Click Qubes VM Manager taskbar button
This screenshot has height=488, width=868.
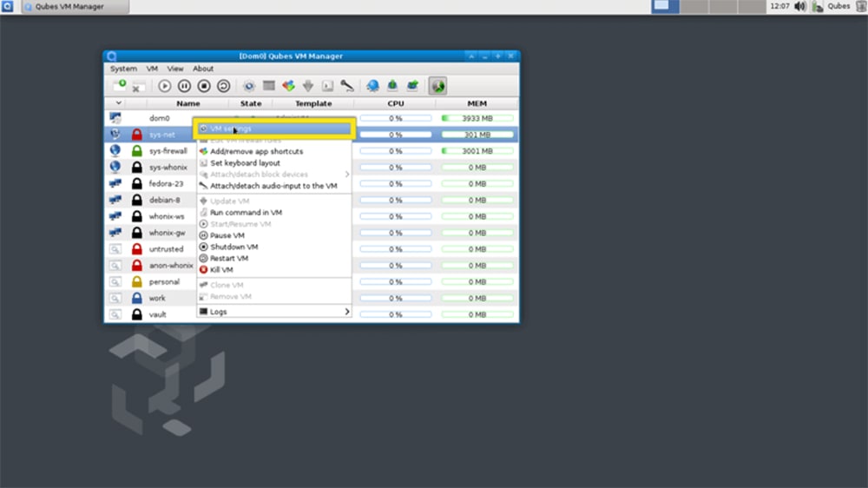(75, 7)
